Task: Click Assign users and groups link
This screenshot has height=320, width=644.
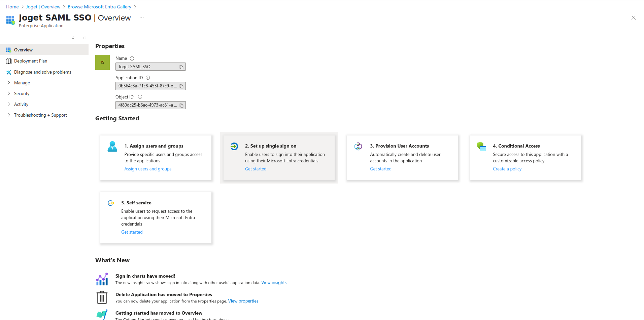Action: (148, 169)
